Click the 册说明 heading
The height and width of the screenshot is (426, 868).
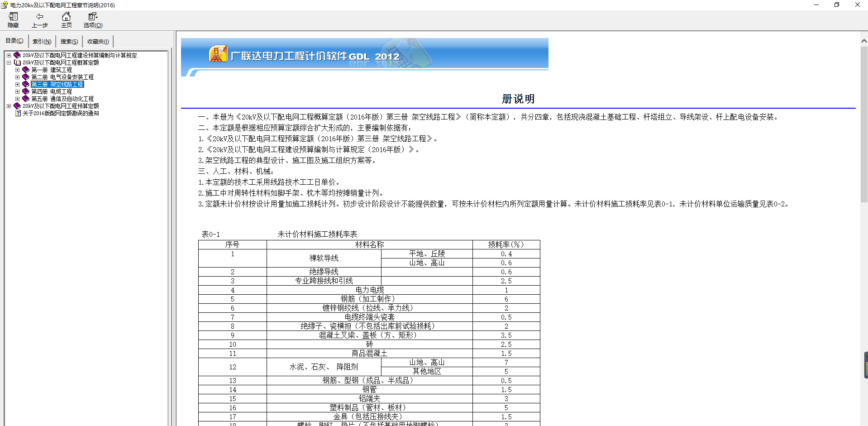click(518, 99)
